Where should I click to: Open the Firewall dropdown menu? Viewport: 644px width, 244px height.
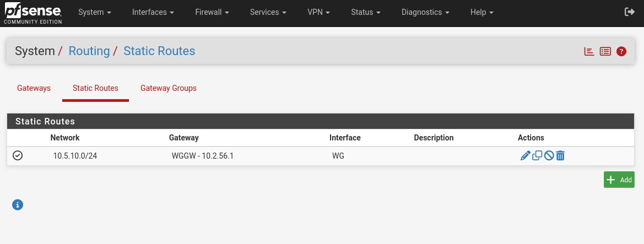coord(212,12)
